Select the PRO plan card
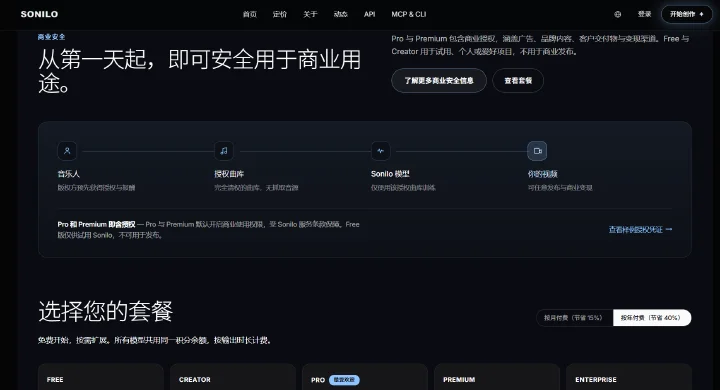 (365, 377)
